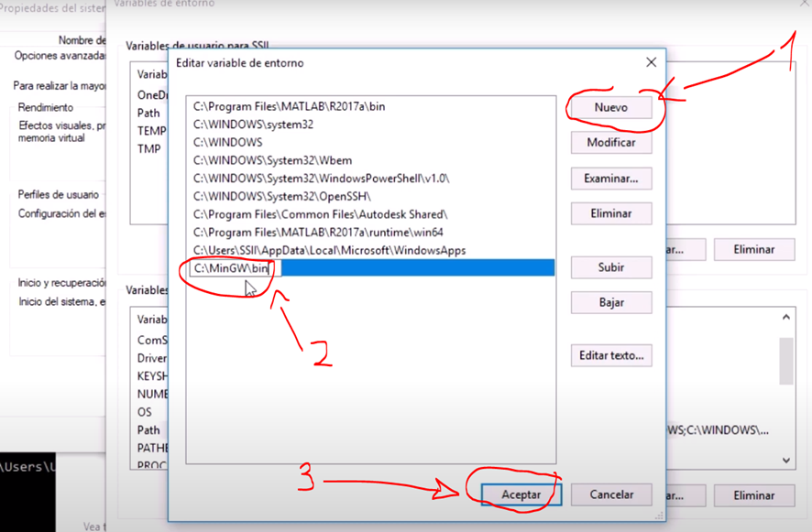Screen dimensions: 812x532
Task: Select the C:\WINDOWS path entry
Action: tap(227, 142)
